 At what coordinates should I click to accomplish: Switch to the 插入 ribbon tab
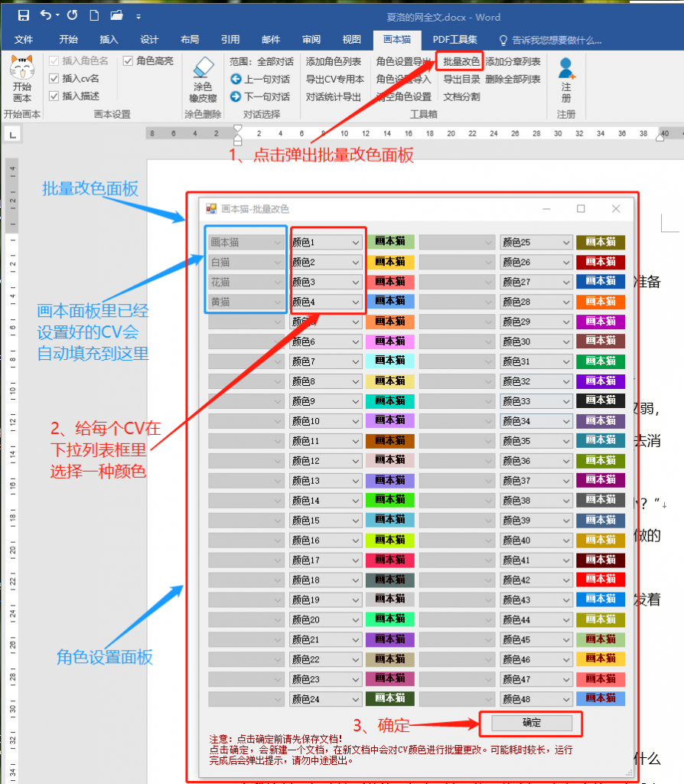(x=109, y=40)
